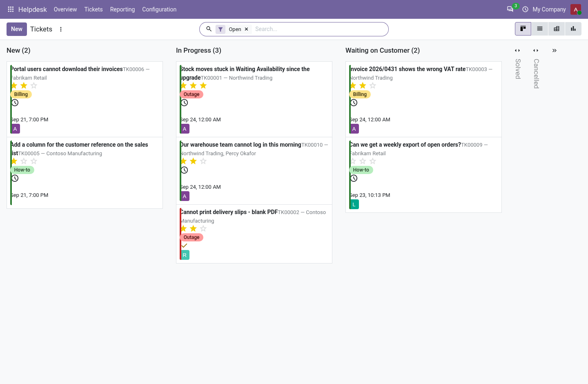
Task: Switch to Graph view
Action: tap(573, 29)
